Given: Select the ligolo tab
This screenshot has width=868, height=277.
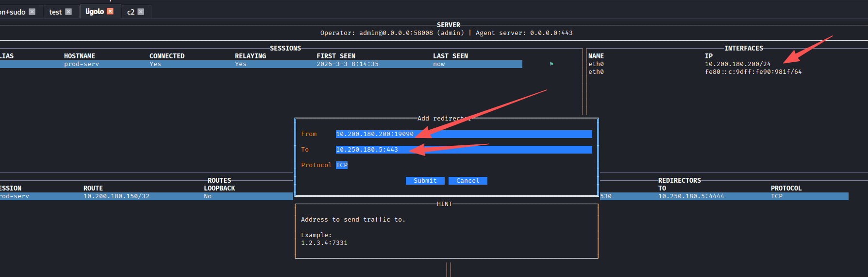Looking at the screenshot, I should click(95, 11).
